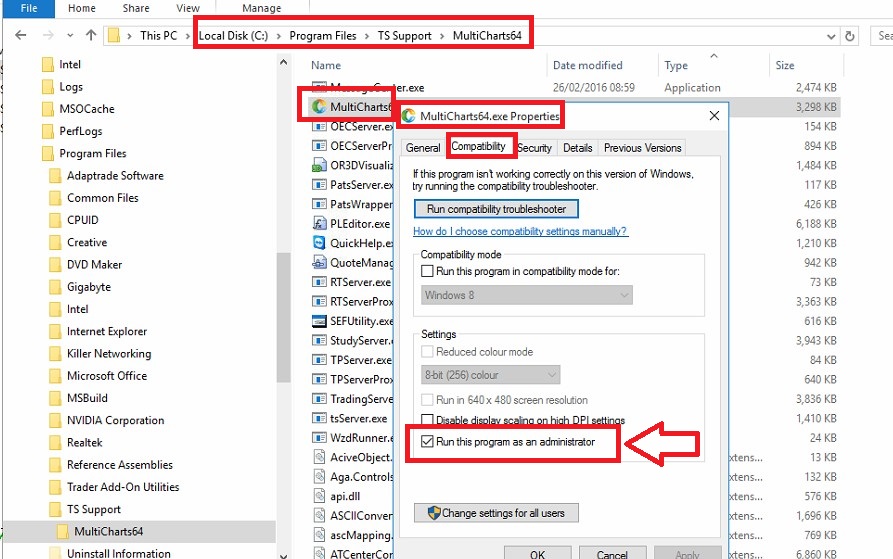The width and height of the screenshot is (893, 559).
Task: Close the MultiCharts64.exe Properties dialog
Action: [714, 116]
